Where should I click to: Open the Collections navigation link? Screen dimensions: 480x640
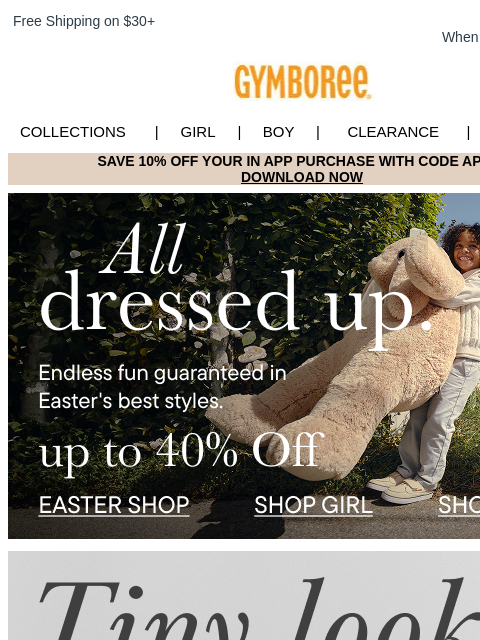click(x=73, y=132)
